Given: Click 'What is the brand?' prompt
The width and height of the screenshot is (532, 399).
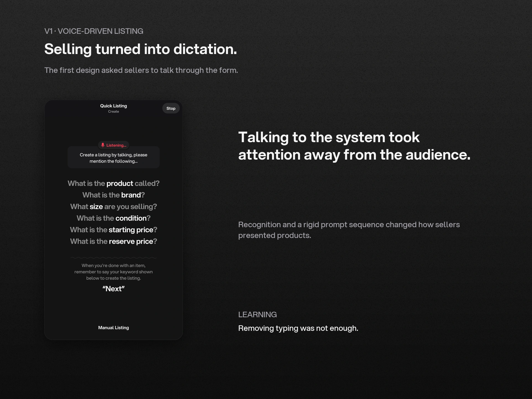Looking at the screenshot, I should 113,195.
